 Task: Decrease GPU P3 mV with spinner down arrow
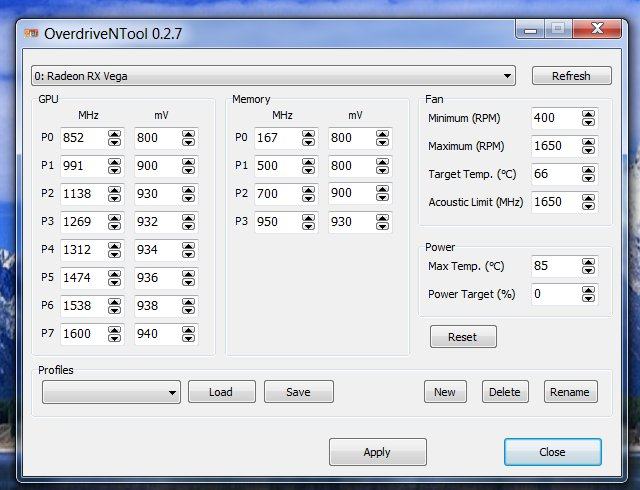188,226
